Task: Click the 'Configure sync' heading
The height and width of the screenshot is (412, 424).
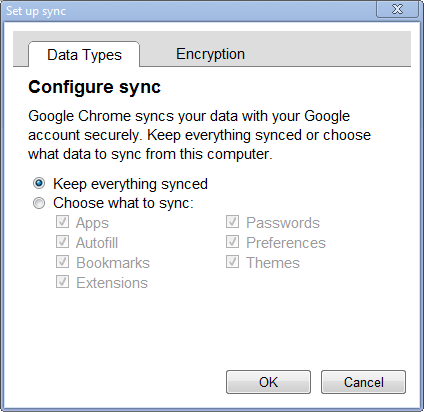Action: 94,87
